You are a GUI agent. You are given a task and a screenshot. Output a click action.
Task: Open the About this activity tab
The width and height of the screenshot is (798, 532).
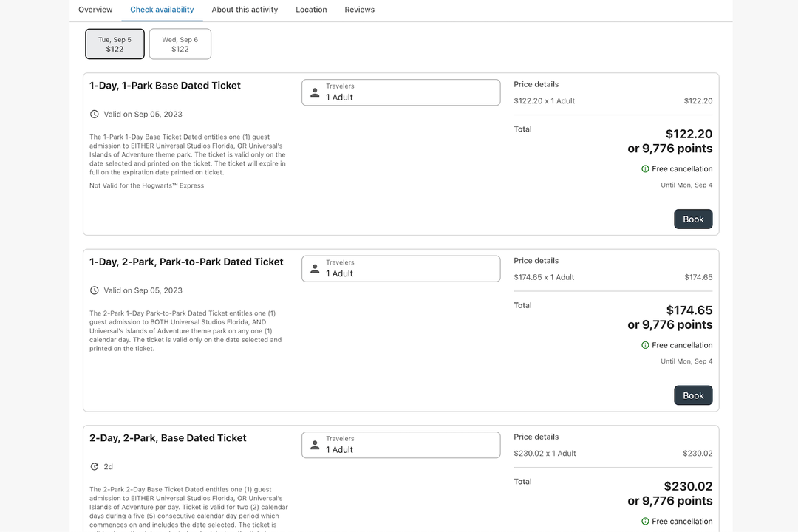(245, 10)
